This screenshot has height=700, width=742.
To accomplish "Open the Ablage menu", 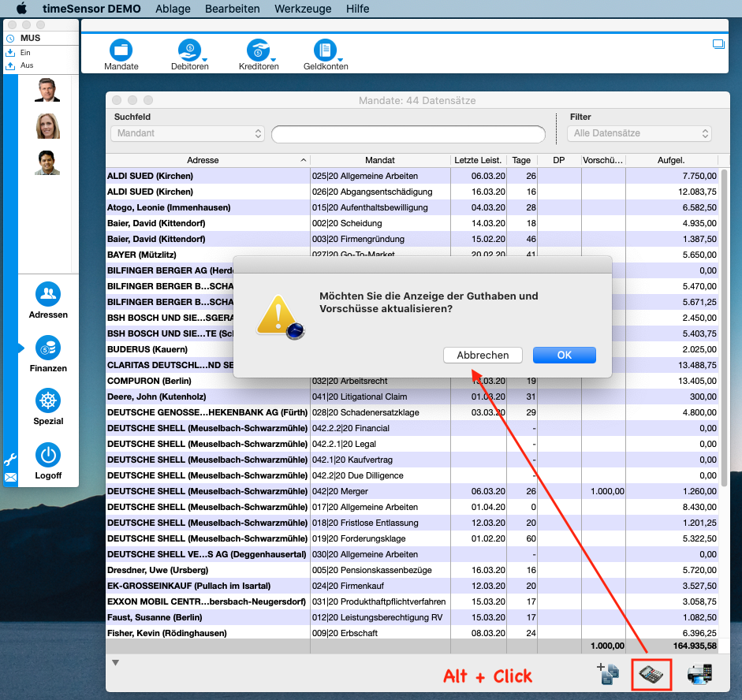I will 173,9.
